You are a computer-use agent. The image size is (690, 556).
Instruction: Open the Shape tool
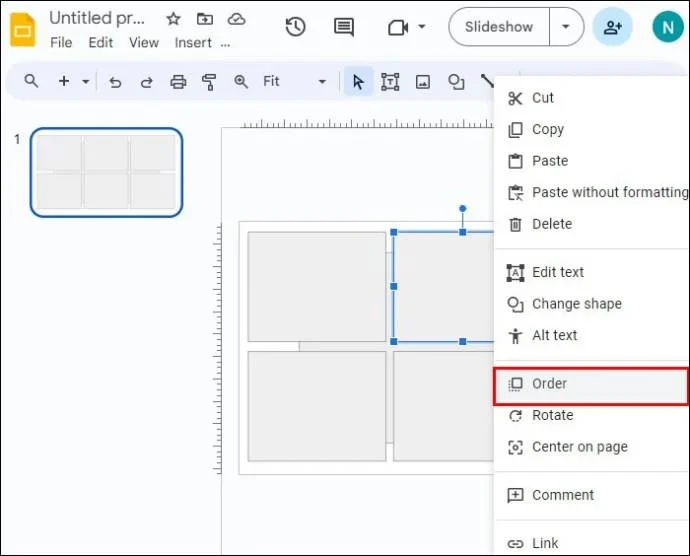[x=456, y=82]
